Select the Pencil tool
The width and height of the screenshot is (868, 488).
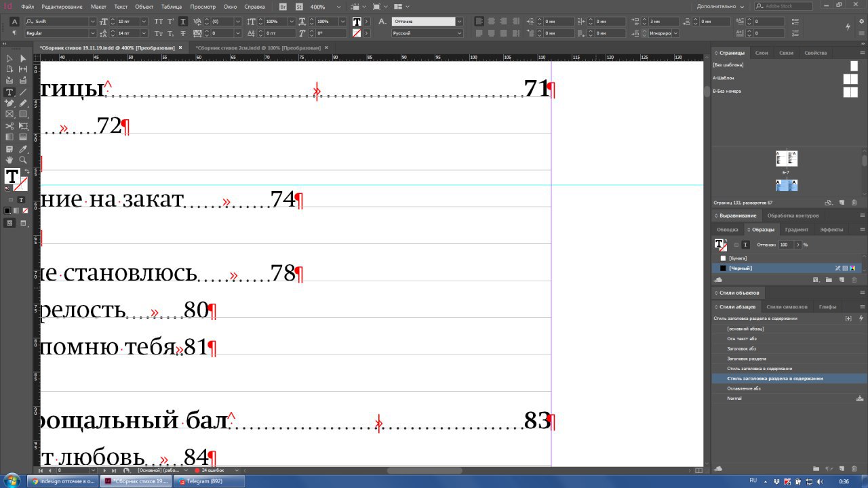coord(23,104)
